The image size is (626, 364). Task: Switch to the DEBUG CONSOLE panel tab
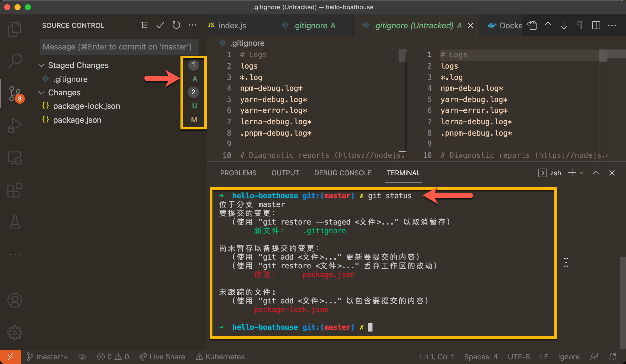[343, 173]
